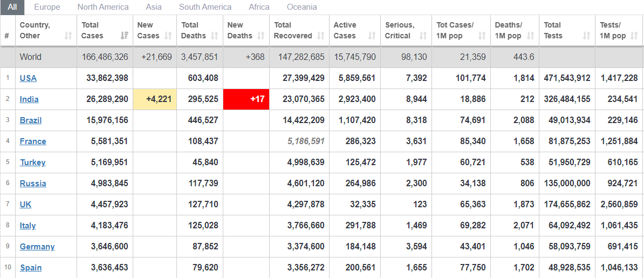The height and width of the screenshot is (278, 644).
Task: Show the Africa tab
Action: [259, 7]
